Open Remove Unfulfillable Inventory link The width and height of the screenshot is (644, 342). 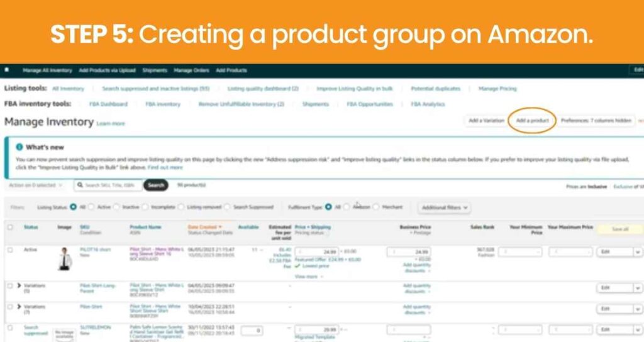pos(241,104)
